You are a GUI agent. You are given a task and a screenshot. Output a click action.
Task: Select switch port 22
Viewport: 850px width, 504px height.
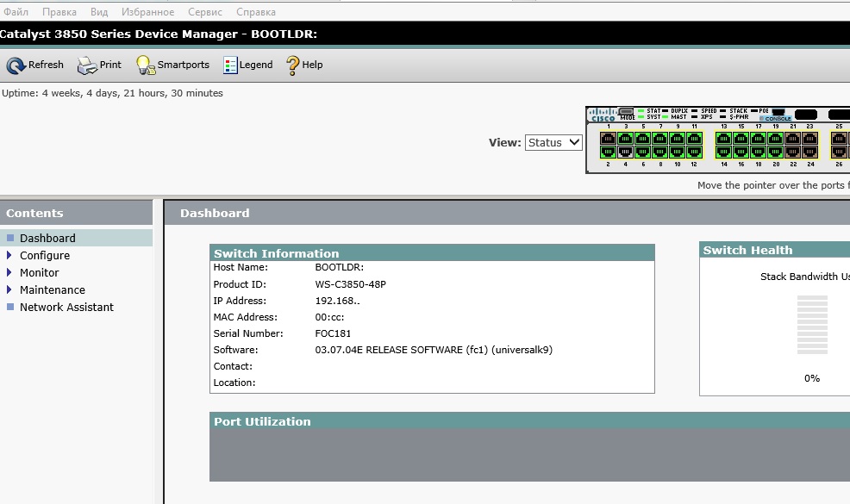(793, 152)
